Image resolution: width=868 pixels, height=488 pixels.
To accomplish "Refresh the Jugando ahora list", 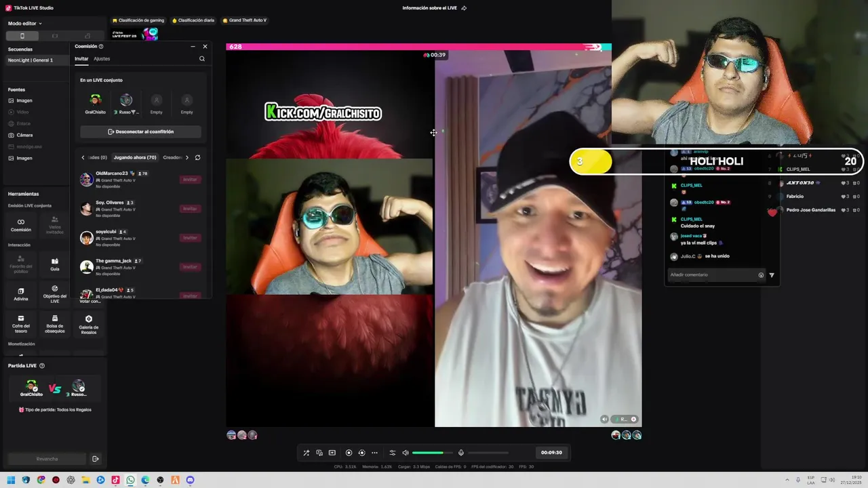I will [197, 157].
